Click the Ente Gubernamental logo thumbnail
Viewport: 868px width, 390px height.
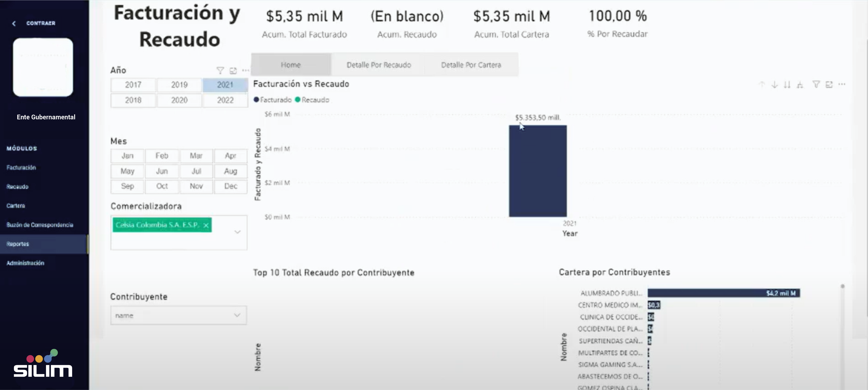point(43,67)
